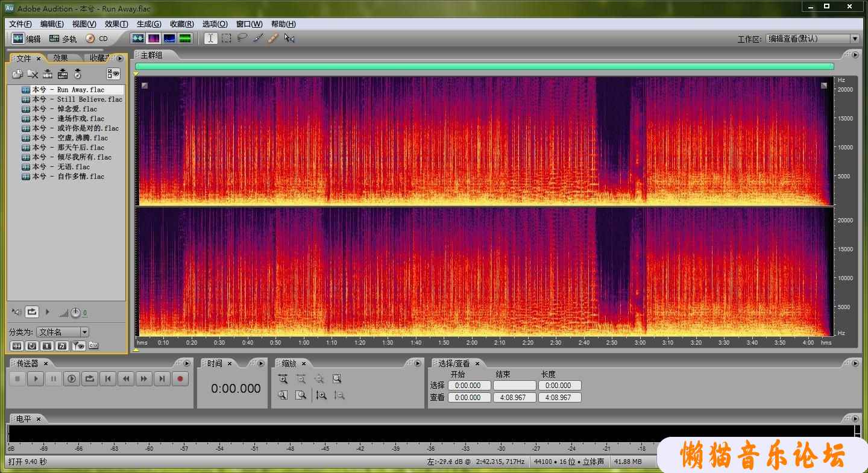Screen dimensions: 868x473
Task: Select the Spot Healing Brush tool
Action: coord(273,38)
